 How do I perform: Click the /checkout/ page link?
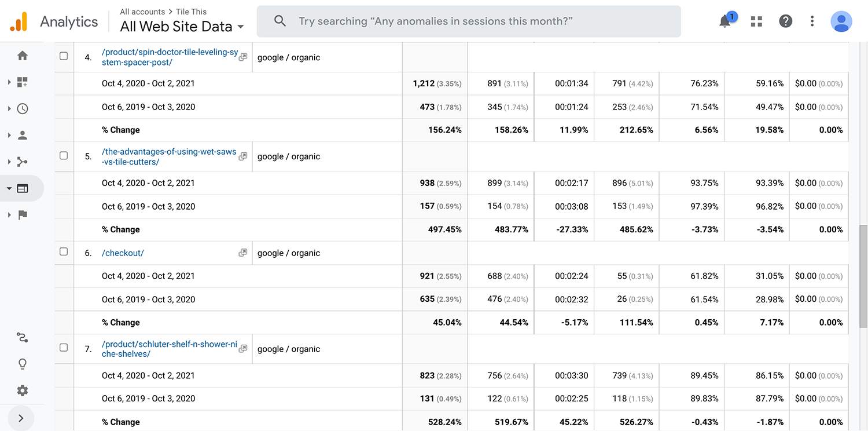click(x=123, y=253)
